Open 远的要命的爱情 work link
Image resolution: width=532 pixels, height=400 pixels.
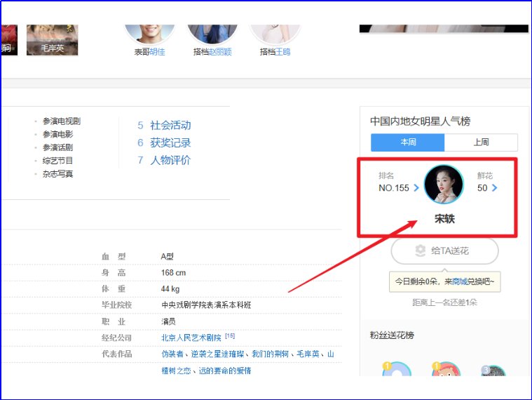click(225, 371)
